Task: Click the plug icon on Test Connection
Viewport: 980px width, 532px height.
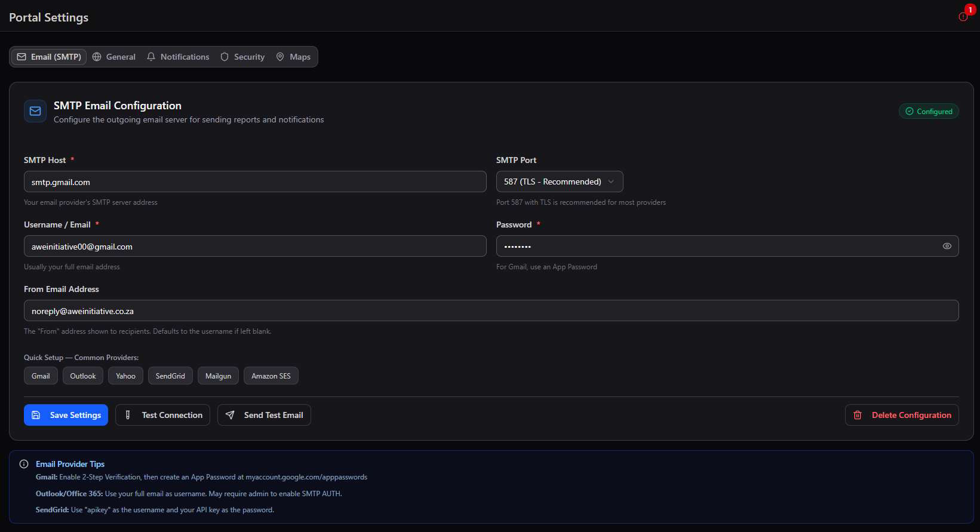Action: [128, 415]
